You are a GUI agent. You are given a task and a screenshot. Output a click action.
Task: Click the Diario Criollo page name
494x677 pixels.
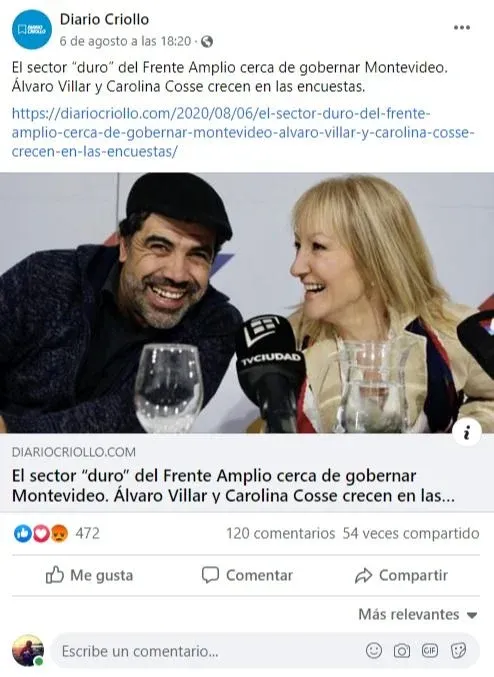104,19
